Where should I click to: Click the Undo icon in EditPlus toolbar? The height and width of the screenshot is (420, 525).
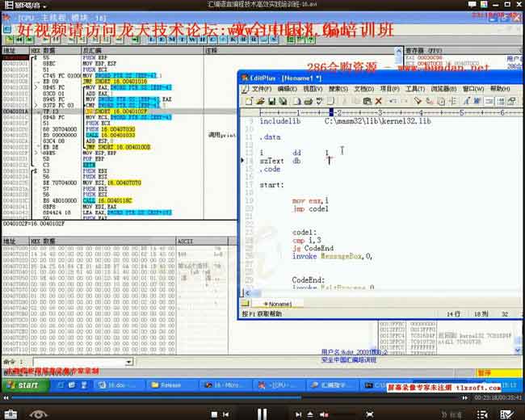393,101
